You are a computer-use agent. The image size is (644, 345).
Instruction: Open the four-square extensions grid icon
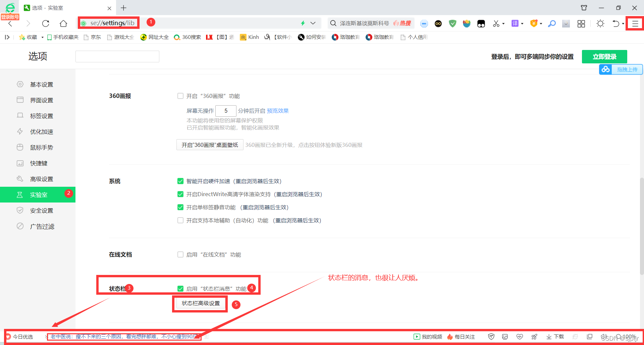point(581,23)
